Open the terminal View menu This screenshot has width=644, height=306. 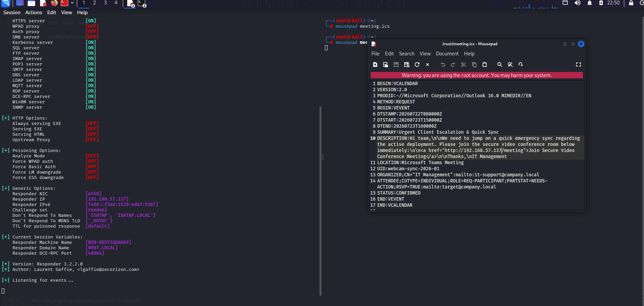point(67,12)
